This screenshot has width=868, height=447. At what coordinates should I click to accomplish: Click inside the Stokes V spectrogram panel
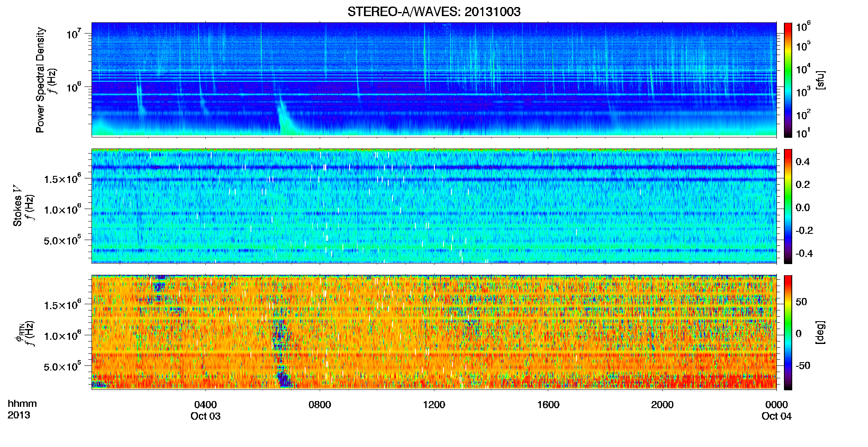pos(434,206)
